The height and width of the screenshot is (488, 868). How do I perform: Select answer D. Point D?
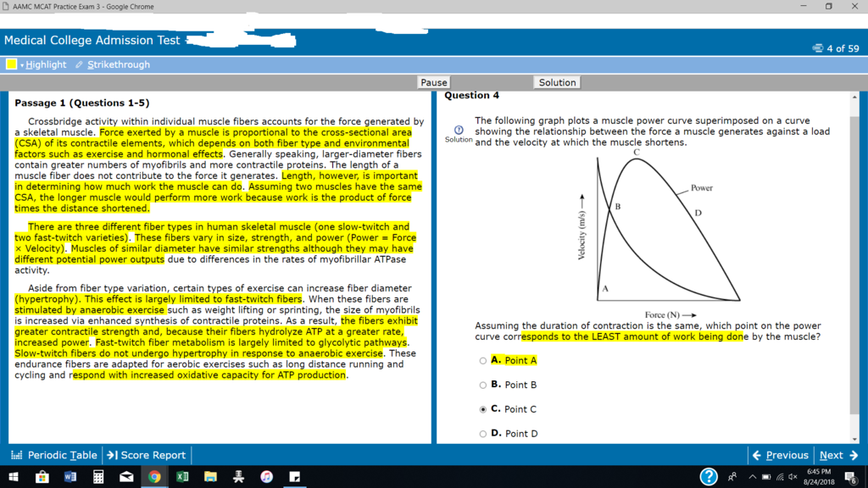[x=482, y=434]
